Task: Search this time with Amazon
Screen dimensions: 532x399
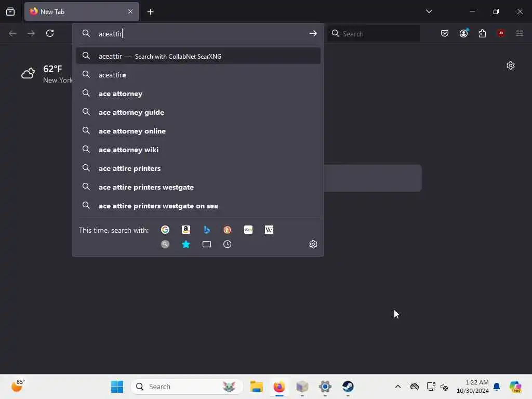Action: tap(186, 230)
